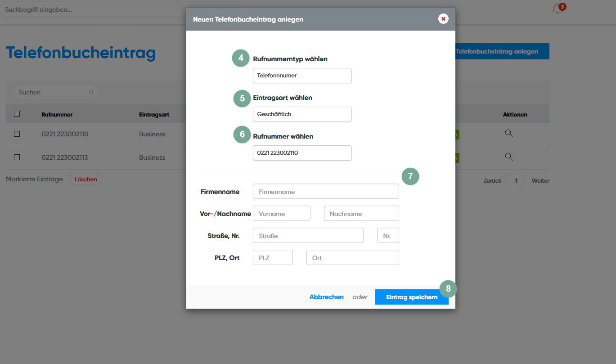616x364 pixels.
Task: Click the step 4 number badge
Action: (241, 58)
